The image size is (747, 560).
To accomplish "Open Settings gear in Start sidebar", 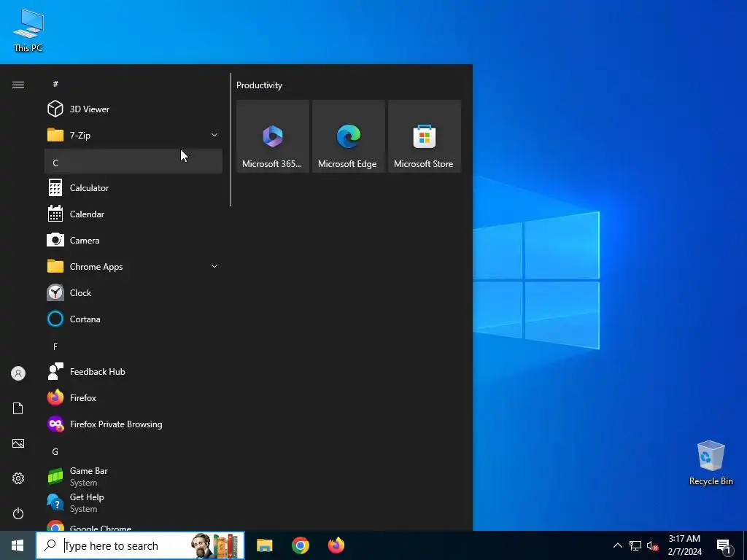I will pos(18,478).
